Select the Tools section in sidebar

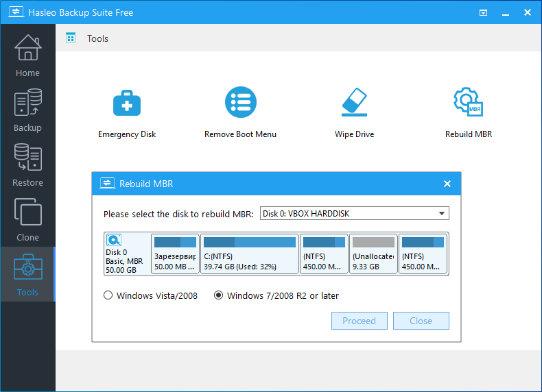coord(27,275)
